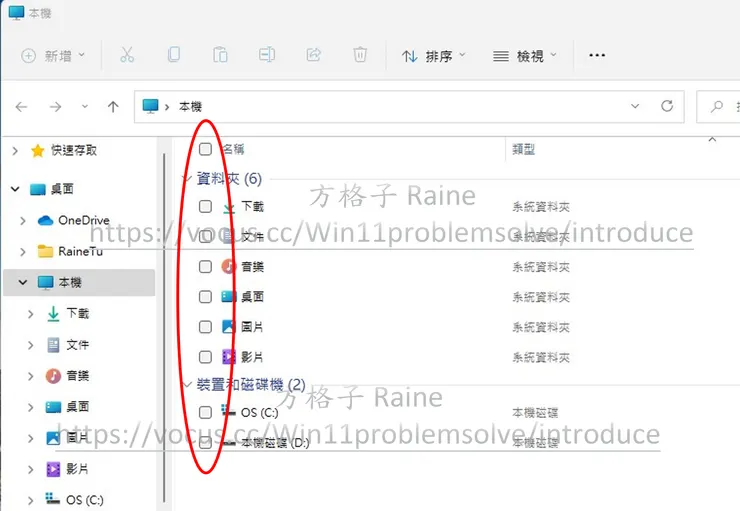740x511 pixels.
Task: Open the 新增 new item menu
Action: point(53,56)
